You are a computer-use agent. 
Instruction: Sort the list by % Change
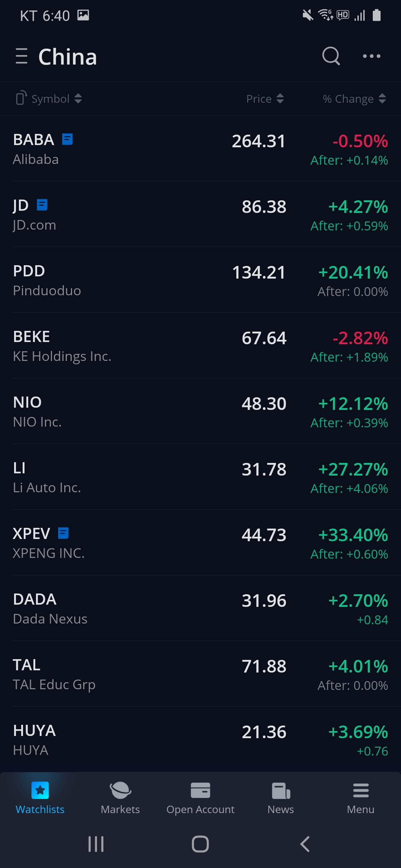click(354, 99)
